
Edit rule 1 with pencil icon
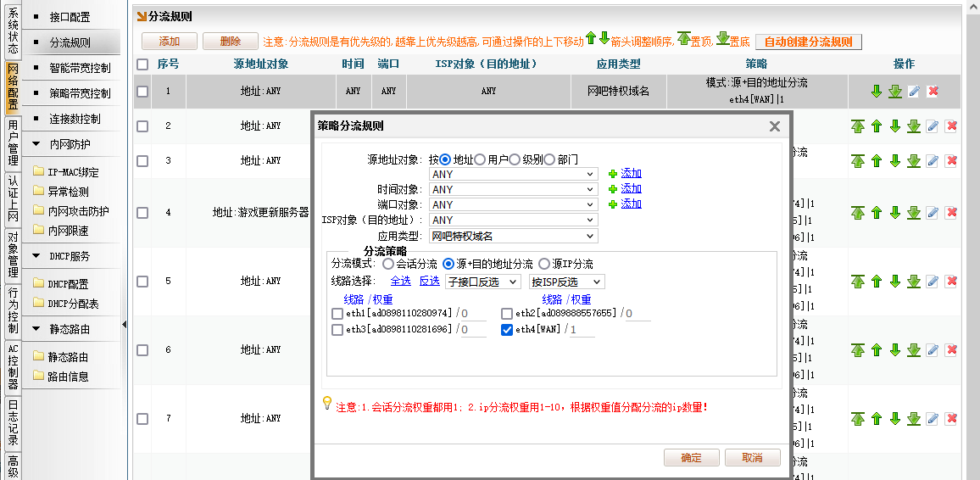914,92
